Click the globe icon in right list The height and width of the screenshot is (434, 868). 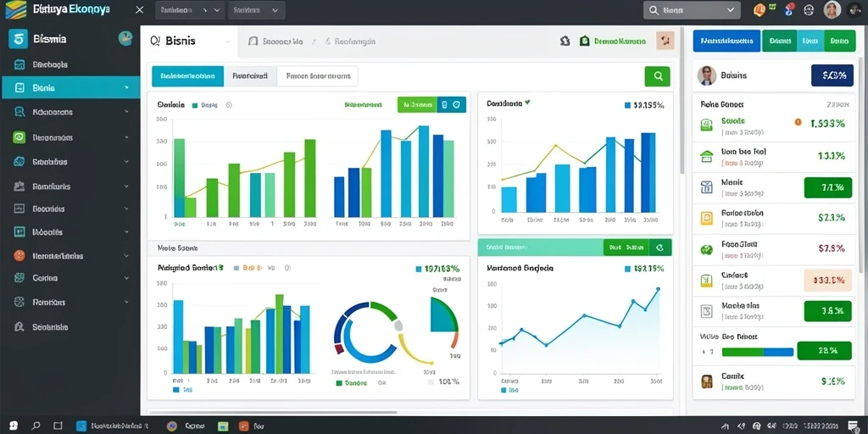coord(706,249)
